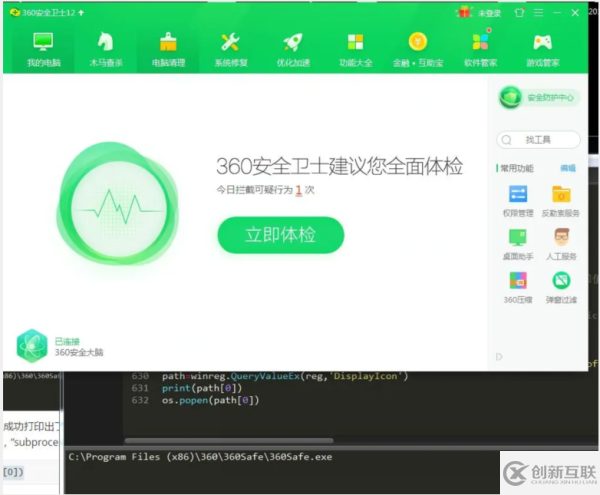Launch 桌面助手 desktop assistant
Image resolution: width=600 pixels, height=495 pixels.
518,244
